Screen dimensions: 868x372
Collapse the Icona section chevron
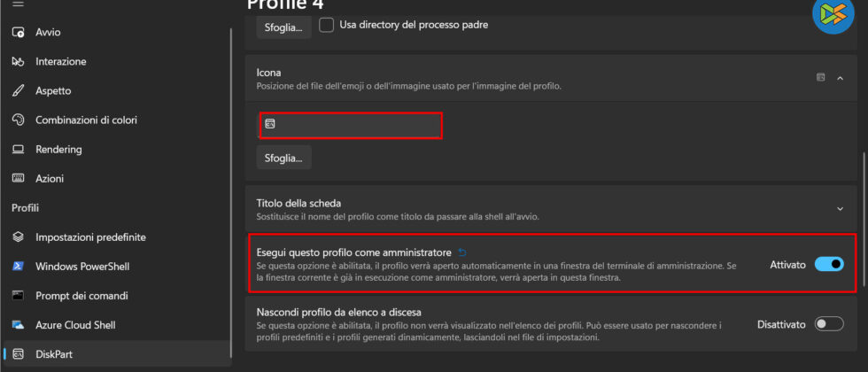840,78
